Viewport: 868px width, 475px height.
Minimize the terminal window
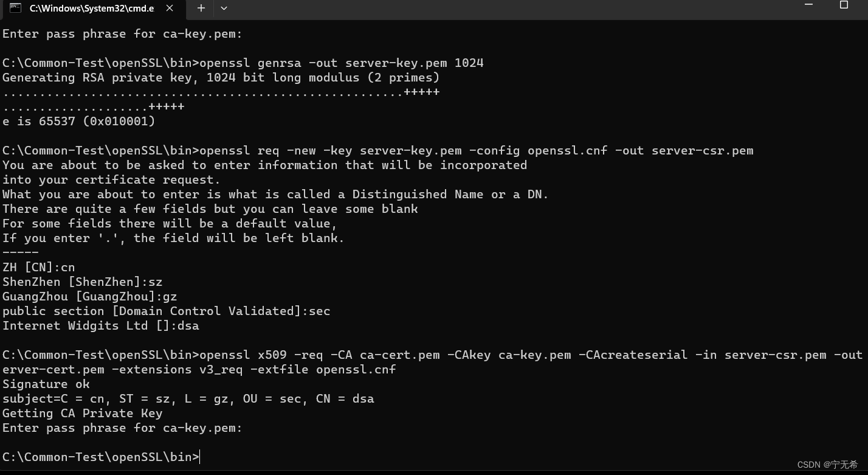808,5
